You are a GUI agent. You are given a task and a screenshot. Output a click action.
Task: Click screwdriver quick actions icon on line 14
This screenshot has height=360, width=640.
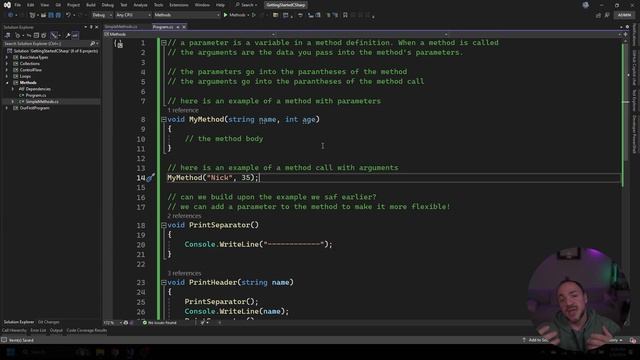150,178
